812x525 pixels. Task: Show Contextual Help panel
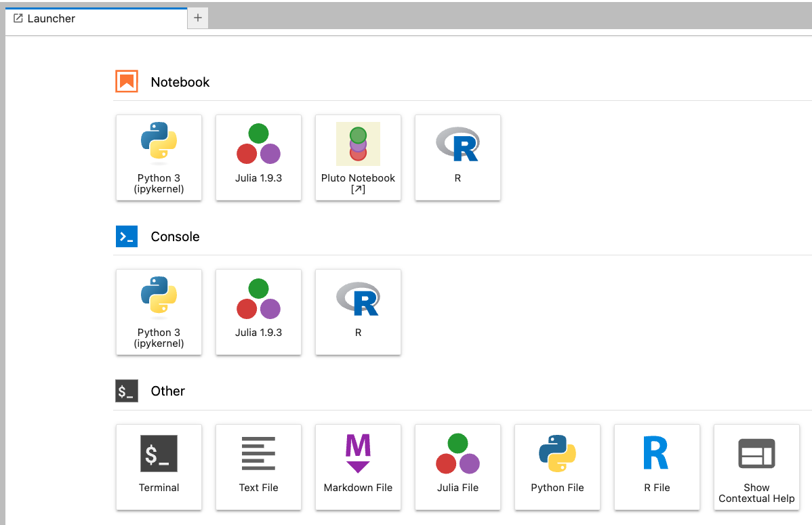756,467
